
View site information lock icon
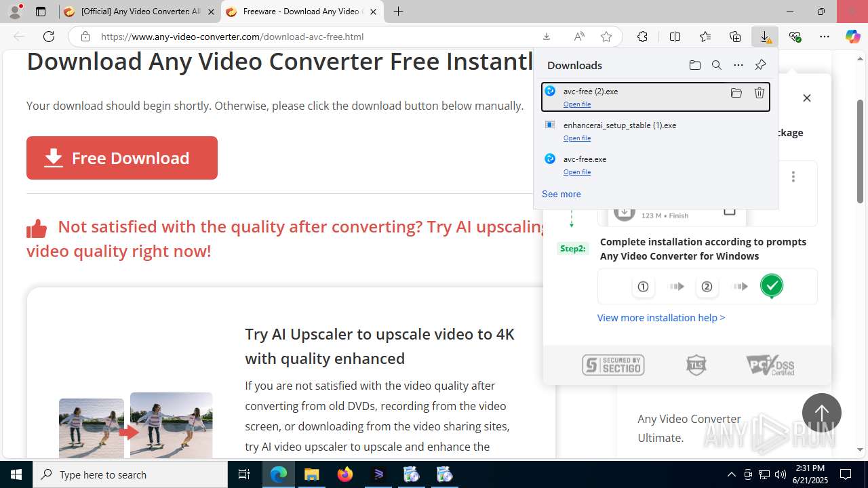click(85, 37)
